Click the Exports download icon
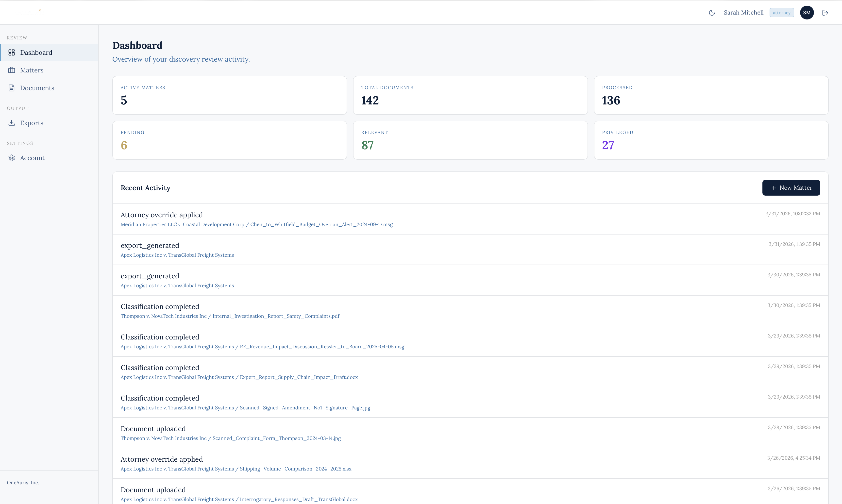This screenshot has height=504, width=842. (x=12, y=123)
